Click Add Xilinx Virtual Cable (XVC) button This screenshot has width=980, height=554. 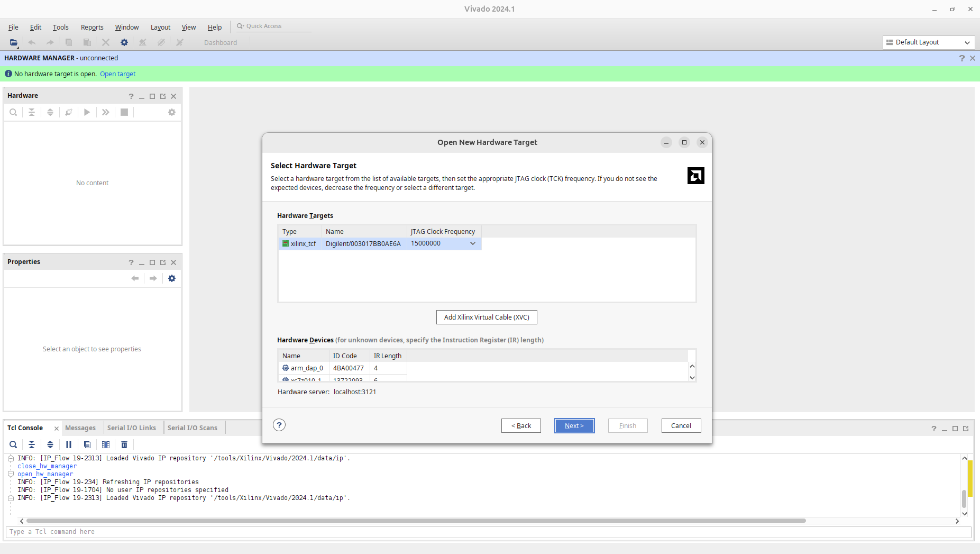coord(487,317)
